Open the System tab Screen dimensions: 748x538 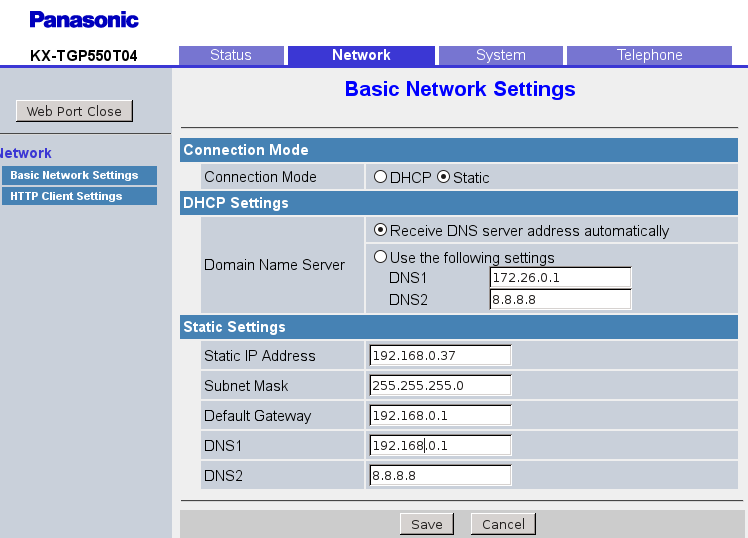(x=501, y=55)
